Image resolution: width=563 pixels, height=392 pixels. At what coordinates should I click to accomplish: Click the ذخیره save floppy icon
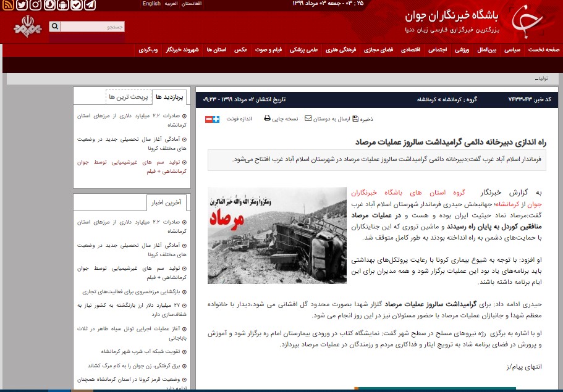[355, 119]
